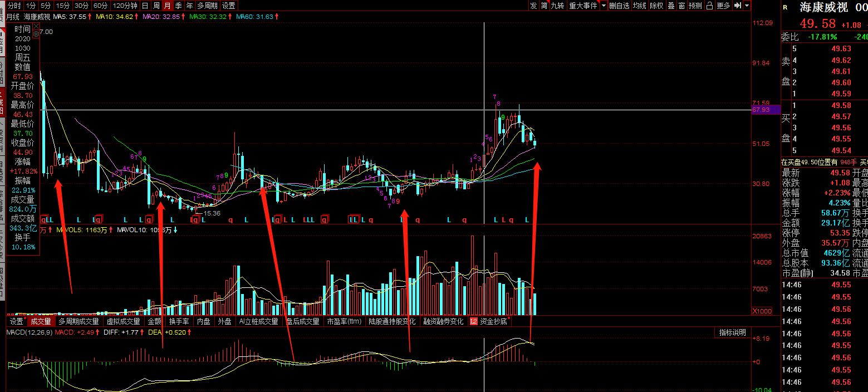Select the 虚拟成交量 tab
868x392 pixels.
click(x=123, y=321)
